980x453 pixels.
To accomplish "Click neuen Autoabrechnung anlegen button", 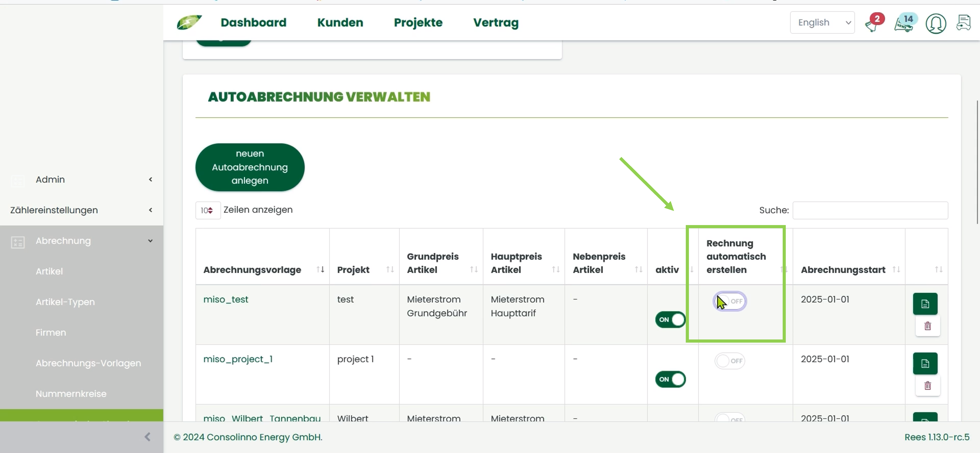I will pos(249,167).
